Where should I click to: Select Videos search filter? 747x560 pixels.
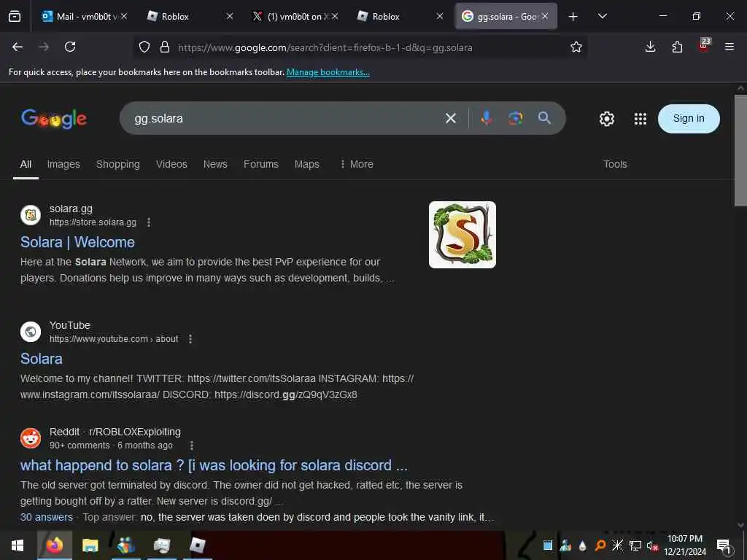171,164
